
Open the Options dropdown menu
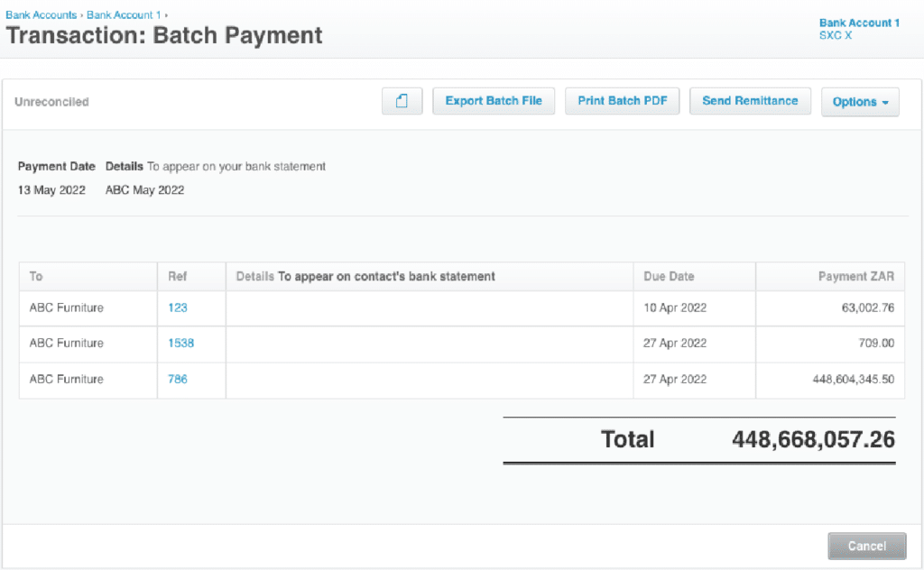tap(859, 102)
